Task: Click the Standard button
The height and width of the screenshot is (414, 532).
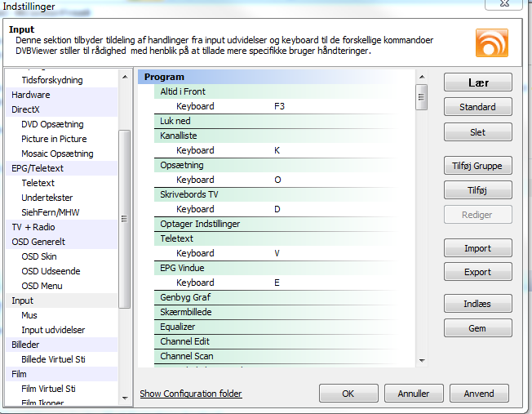Action: 477,107
